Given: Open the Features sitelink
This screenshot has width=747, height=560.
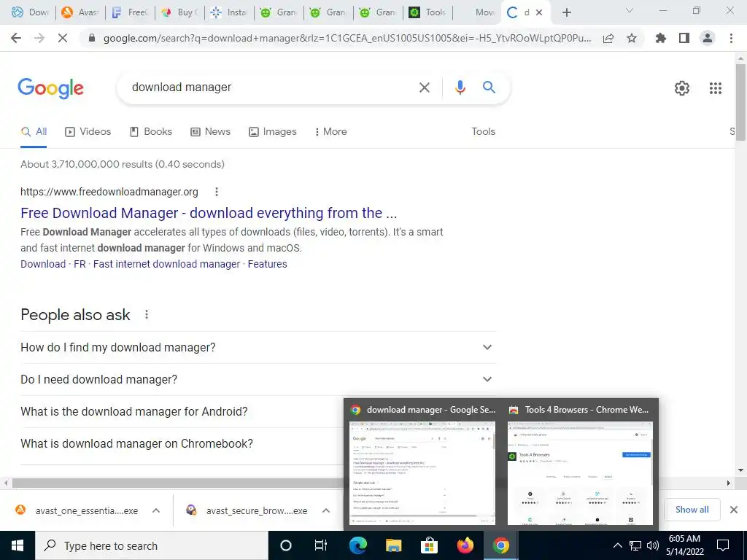Looking at the screenshot, I should coord(267,264).
